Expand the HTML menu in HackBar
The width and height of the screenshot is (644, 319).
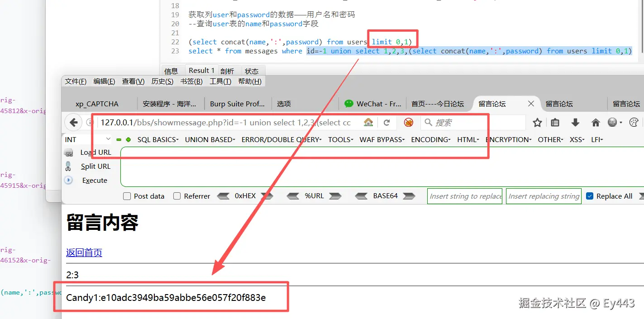click(468, 139)
